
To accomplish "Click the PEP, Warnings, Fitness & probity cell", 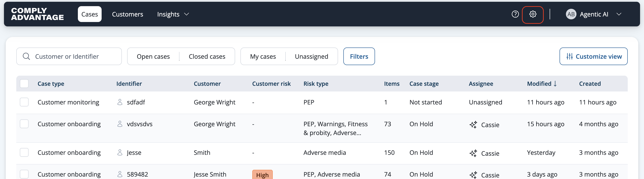I will (x=335, y=128).
